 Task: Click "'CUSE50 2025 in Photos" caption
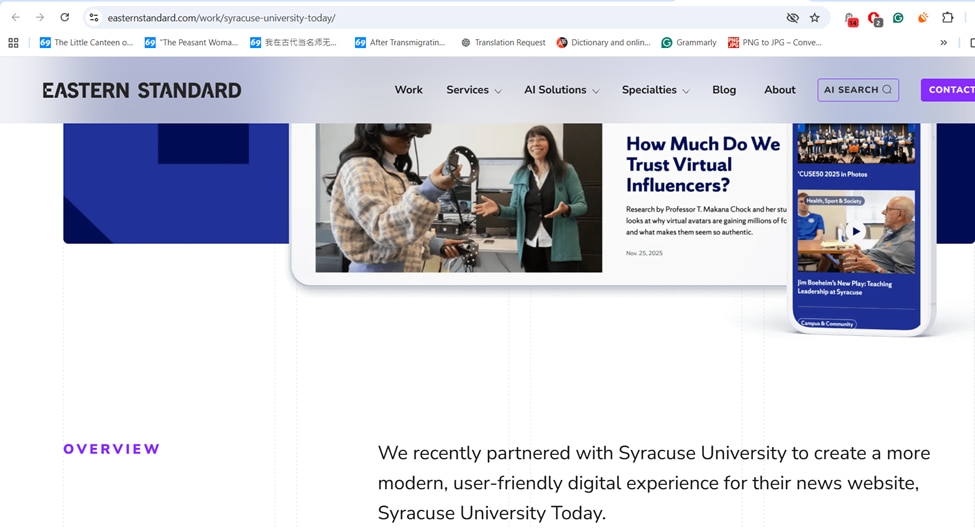pyautogui.click(x=832, y=174)
